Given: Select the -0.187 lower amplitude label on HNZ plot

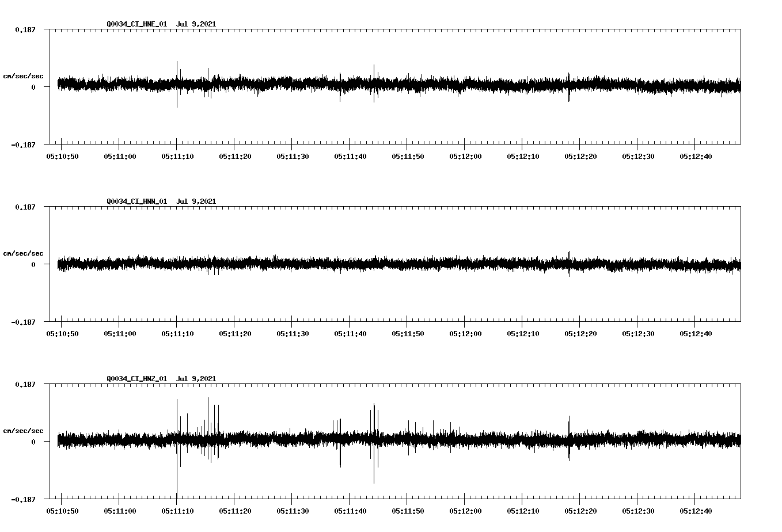Looking at the screenshot, I should 22,500.
